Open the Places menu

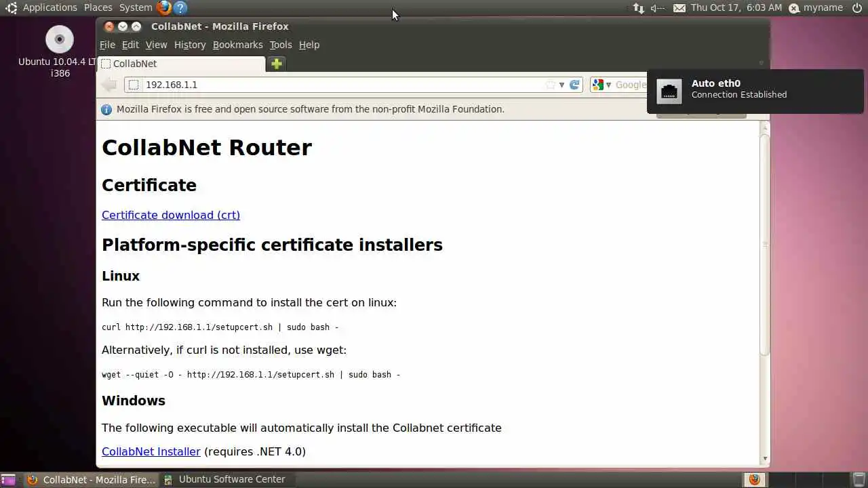[x=98, y=8]
